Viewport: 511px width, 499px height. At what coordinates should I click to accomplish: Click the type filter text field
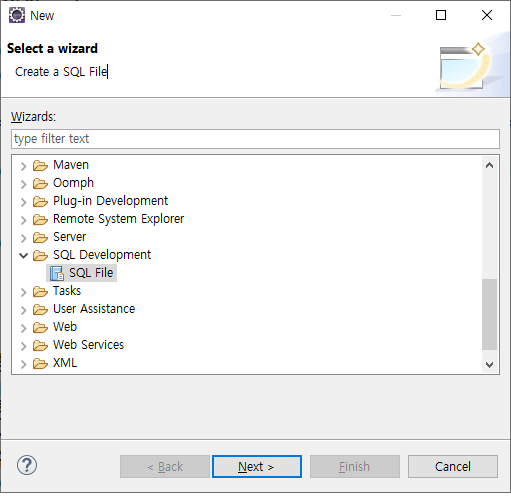[255, 139]
